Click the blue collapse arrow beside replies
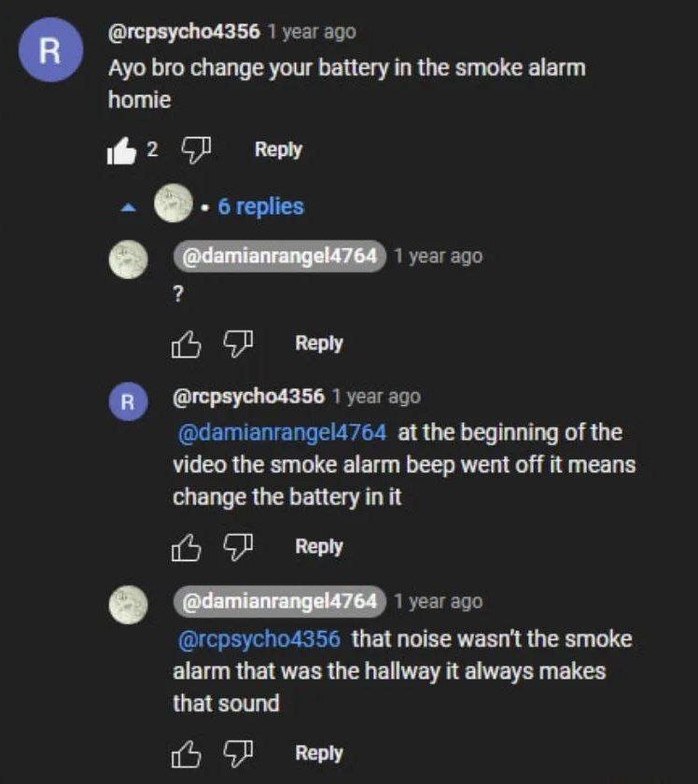 [x=129, y=207]
